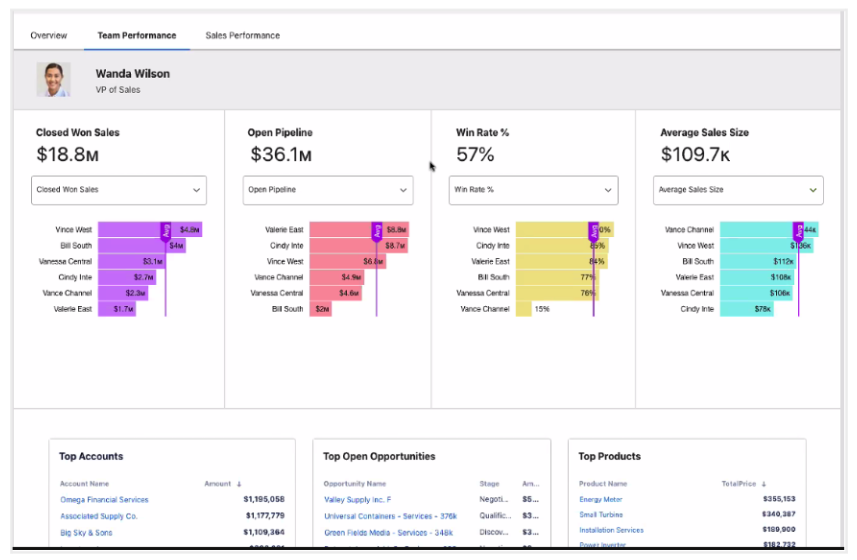Screen dimensions: 857x560
Task: Click Cindy Inte $2.7M purple bar
Action: pyautogui.click(x=127, y=277)
